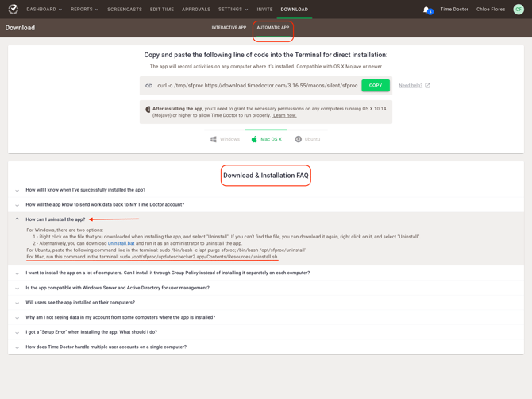Click the green Copy button
Viewport: 532px width, 399px height.
click(x=376, y=86)
